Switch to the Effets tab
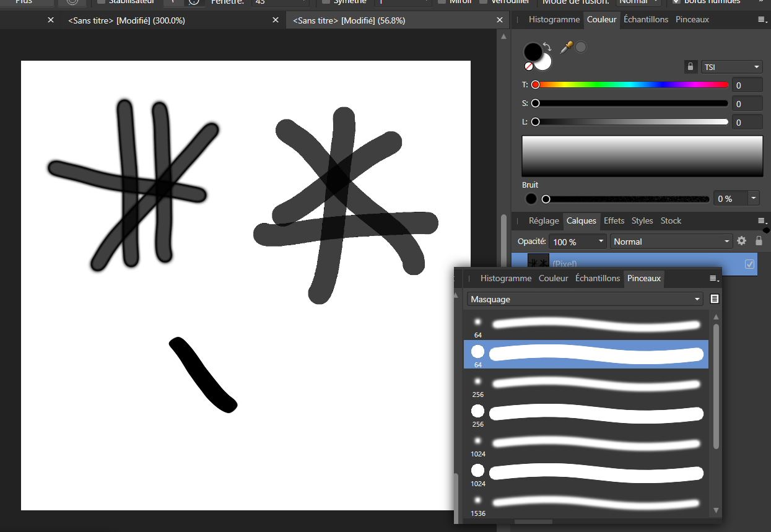This screenshot has width=771, height=532. point(614,220)
